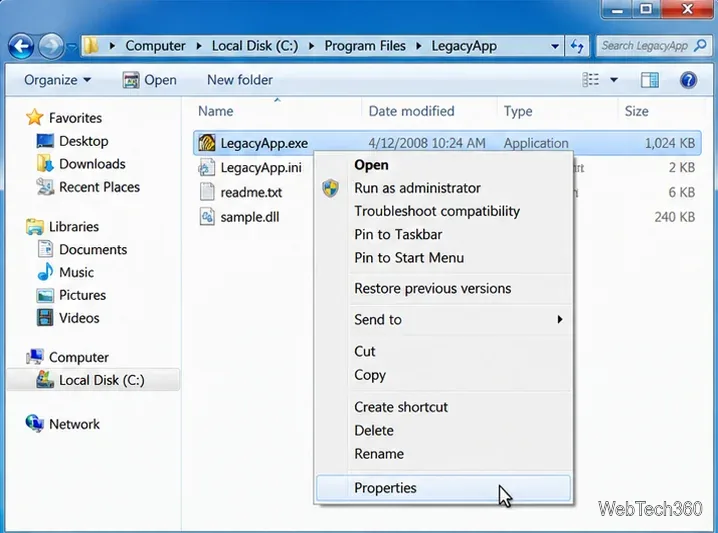718x533 pixels.
Task: Click the sample.dll file name
Action: [x=250, y=217]
